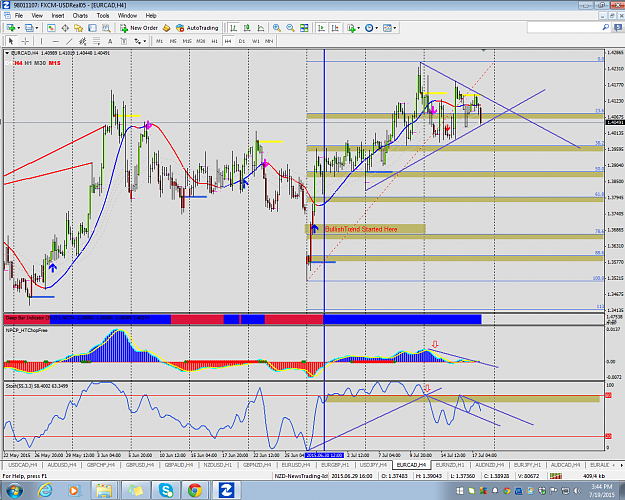Switch chart to bar chart view
This screenshot has width=625, height=500.
tap(234, 28)
